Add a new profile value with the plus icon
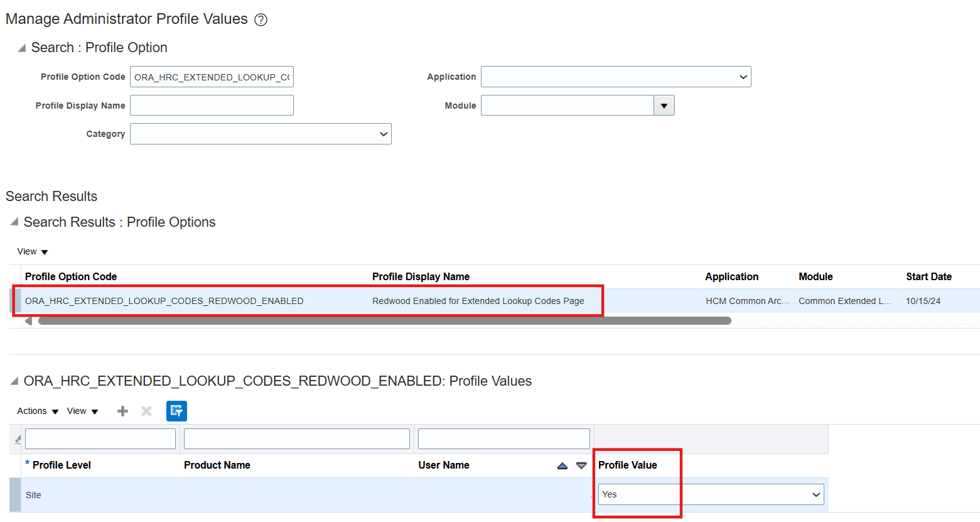This screenshot has width=980, height=522. pos(122,411)
